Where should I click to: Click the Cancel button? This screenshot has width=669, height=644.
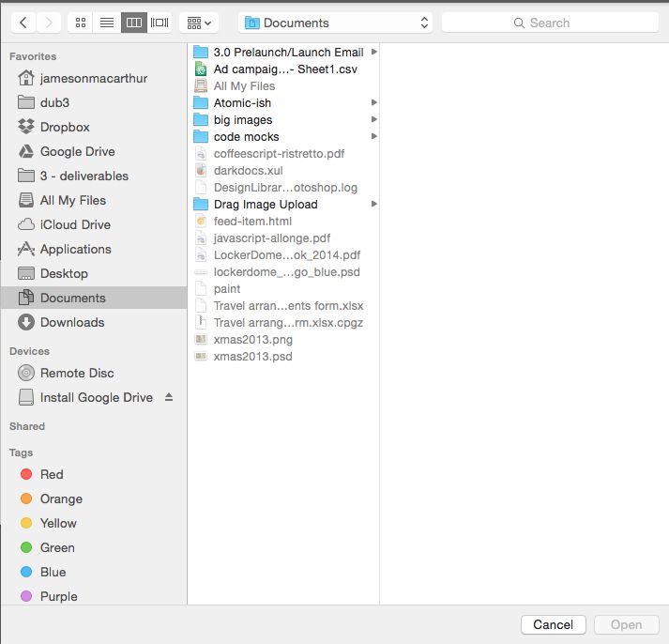tap(553, 624)
